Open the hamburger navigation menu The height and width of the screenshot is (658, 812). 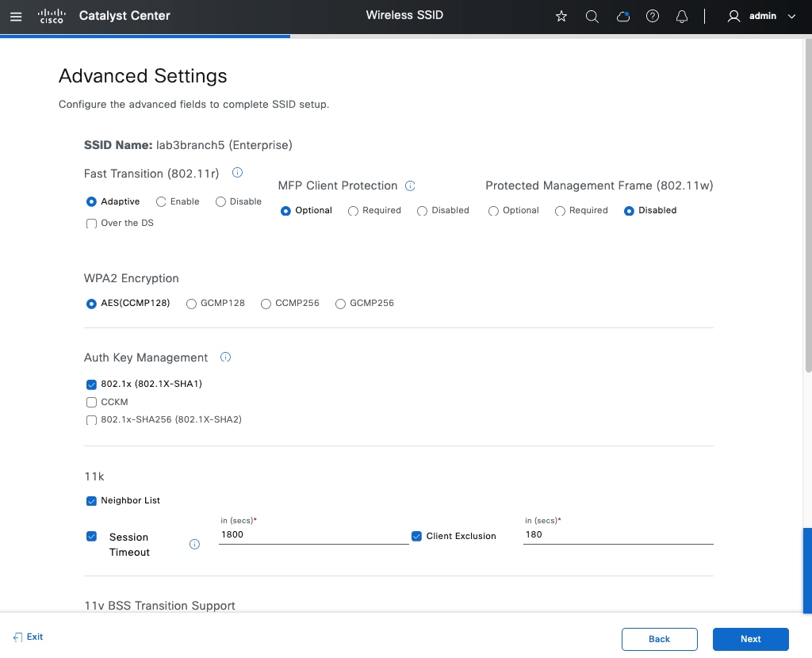click(x=16, y=16)
